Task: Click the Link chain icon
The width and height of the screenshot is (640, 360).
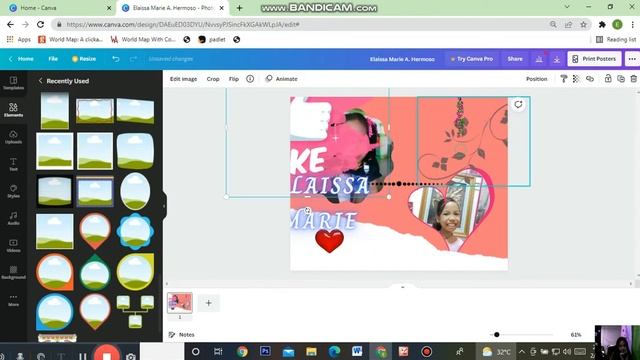Action: click(590, 79)
